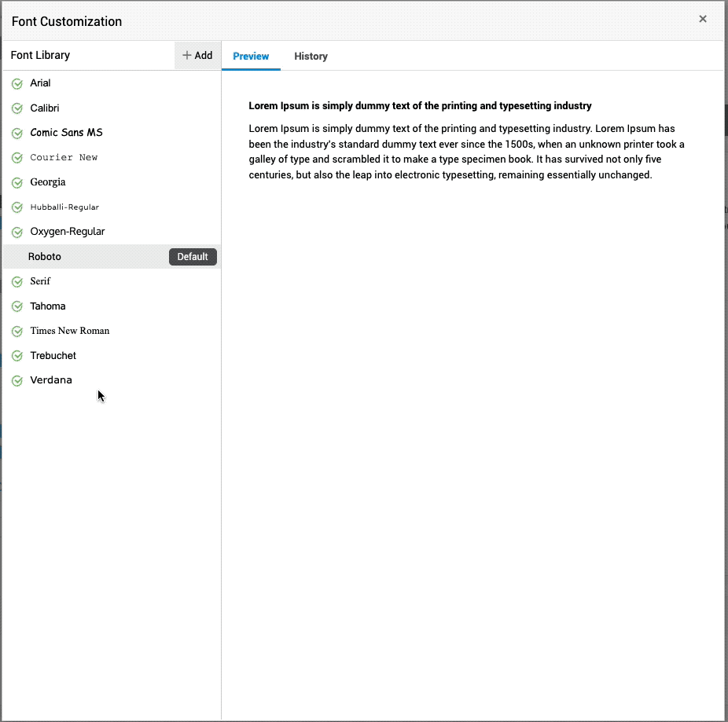Viewport: 728px width, 722px height.
Task: Select the Arial font name
Action: tap(40, 83)
